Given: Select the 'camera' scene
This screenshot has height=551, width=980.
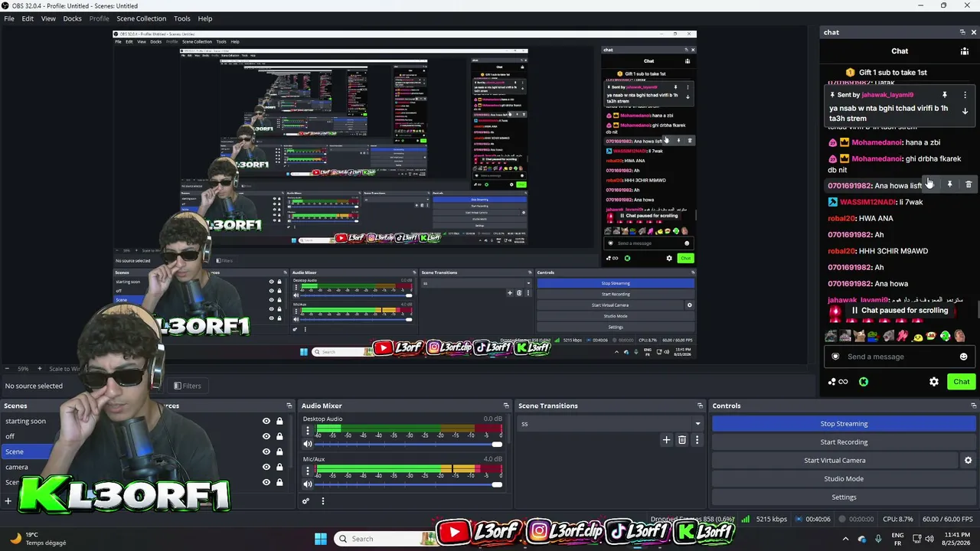Looking at the screenshot, I should click(x=17, y=467).
